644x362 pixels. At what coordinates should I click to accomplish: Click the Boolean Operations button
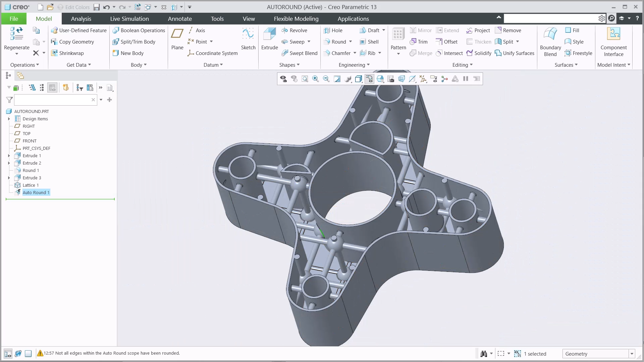[139, 30]
